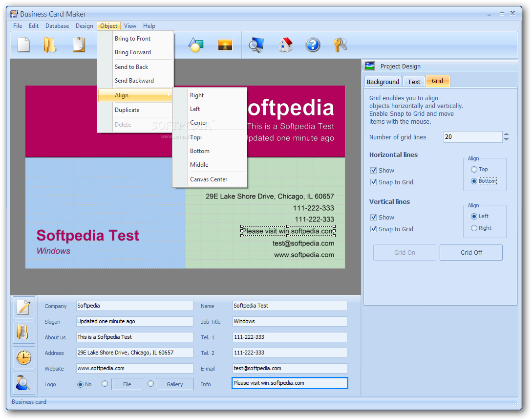The height and width of the screenshot is (420, 532).
Task: Adjust grid lines count using spinner arrows
Action: pyautogui.click(x=506, y=137)
